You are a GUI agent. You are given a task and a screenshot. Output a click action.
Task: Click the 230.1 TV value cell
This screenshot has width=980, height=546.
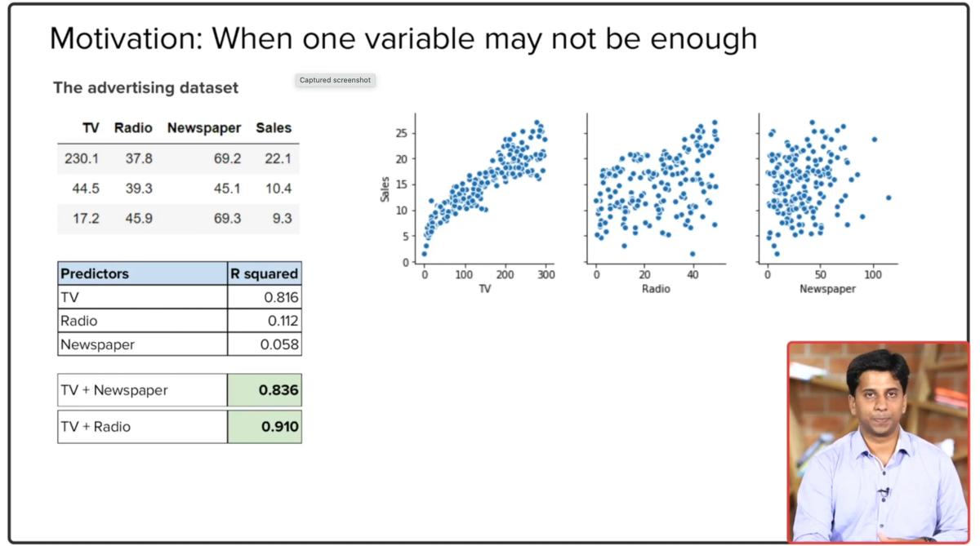[82, 158]
